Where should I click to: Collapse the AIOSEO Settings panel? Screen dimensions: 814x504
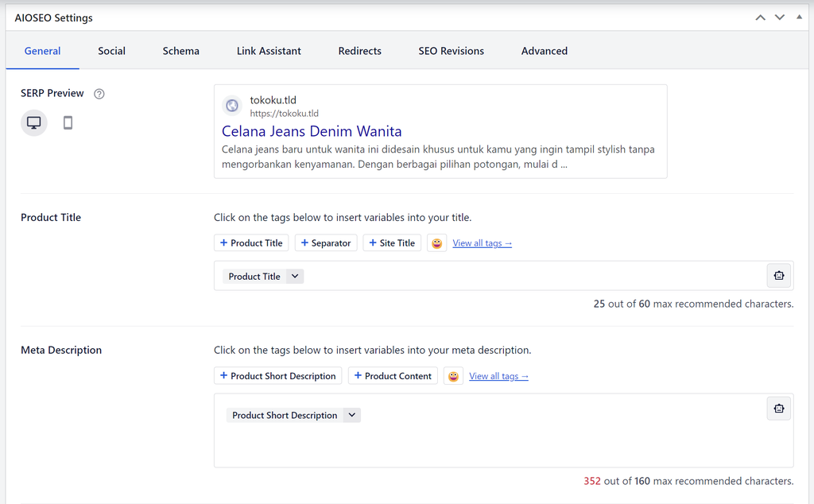[798, 15]
